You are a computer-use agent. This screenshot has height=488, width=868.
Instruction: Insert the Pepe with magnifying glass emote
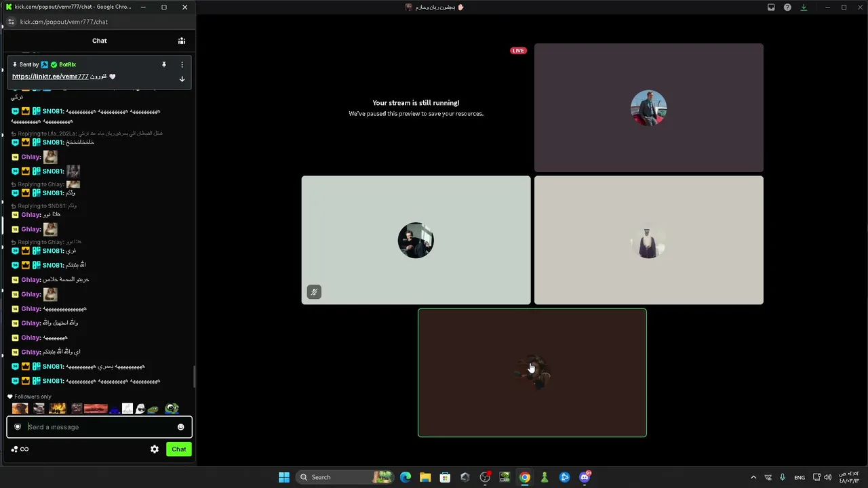tap(172, 409)
